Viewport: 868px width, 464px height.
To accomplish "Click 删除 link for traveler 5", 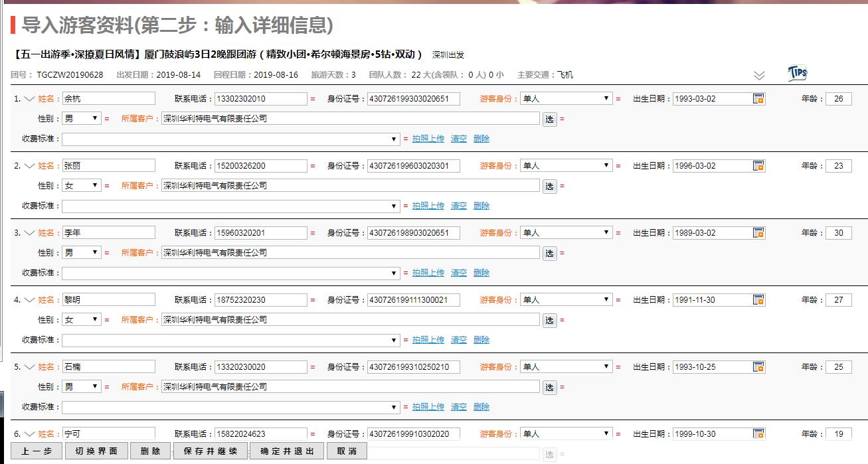I will tap(481, 407).
